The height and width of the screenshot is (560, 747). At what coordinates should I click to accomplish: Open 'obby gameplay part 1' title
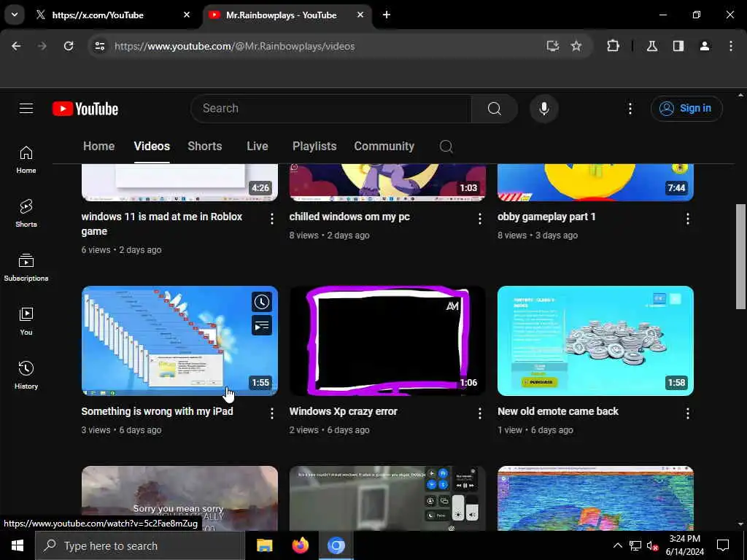(546, 217)
